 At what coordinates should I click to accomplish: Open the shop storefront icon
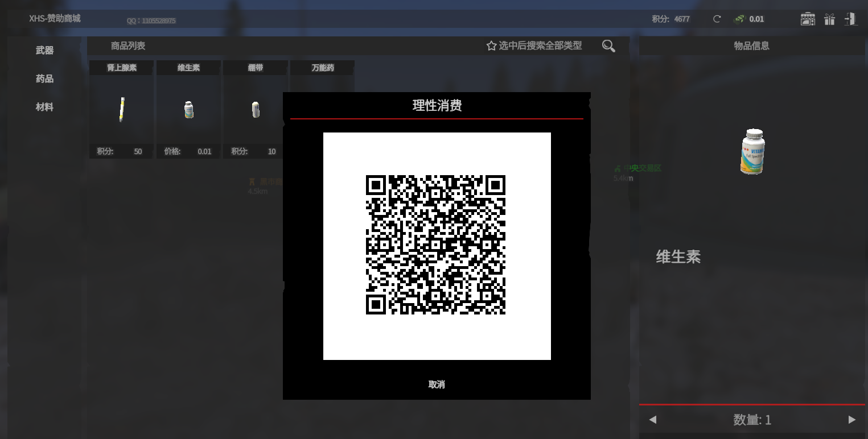coord(808,19)
